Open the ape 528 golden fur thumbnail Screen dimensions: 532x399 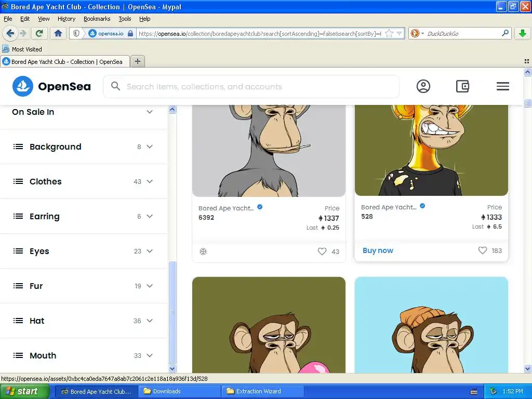pyautogui.click(x=431, y=150)
